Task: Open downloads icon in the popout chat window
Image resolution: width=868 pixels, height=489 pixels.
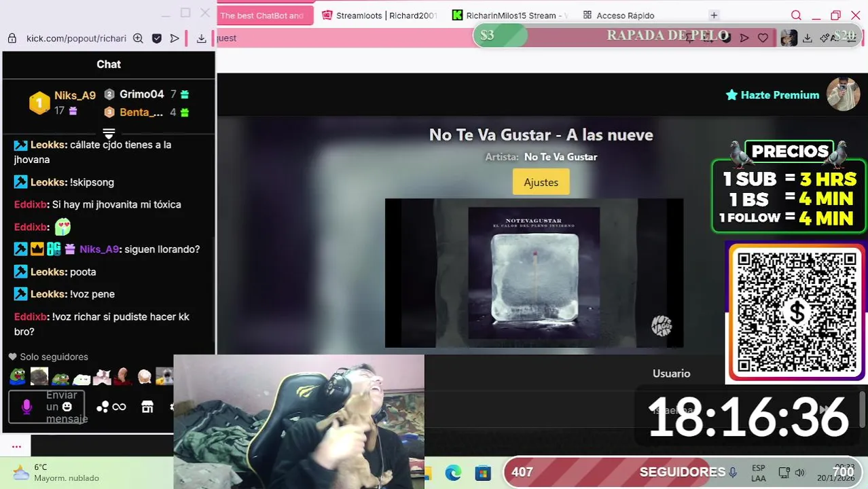Action: [201, 39]
